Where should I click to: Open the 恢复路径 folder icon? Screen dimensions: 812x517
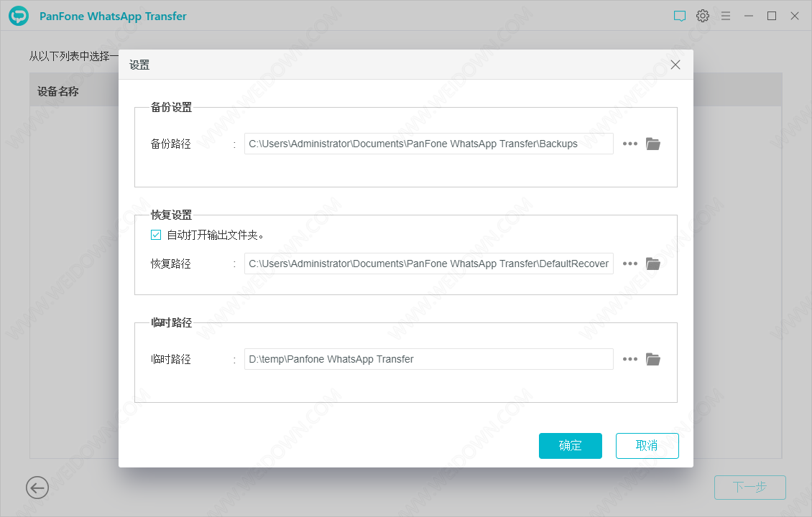(653, 264)
